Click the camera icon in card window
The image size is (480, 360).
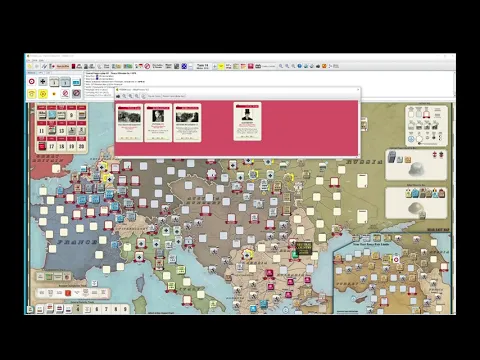coord(118,96)
